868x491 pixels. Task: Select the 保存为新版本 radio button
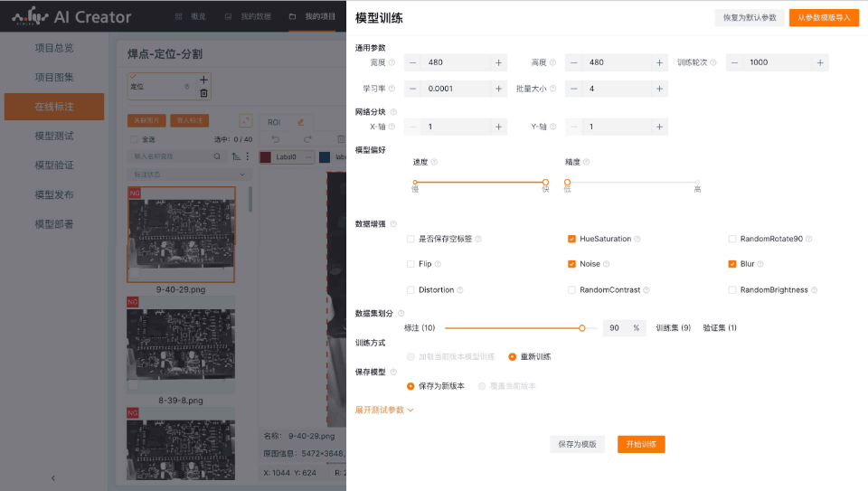[410, 386]
